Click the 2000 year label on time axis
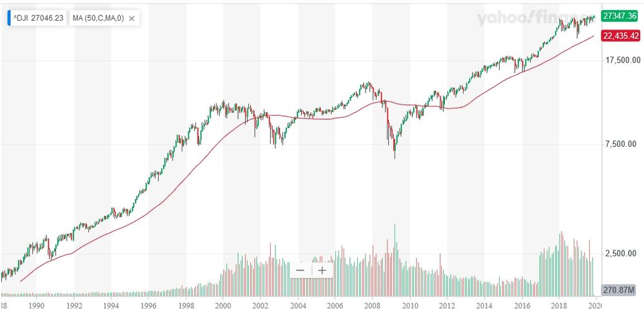 click(223, 306)
